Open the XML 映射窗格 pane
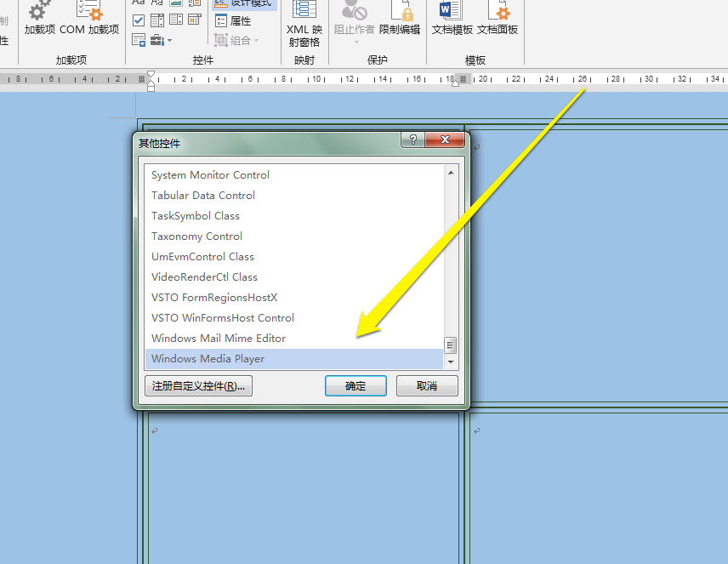728x564 pixels. tap(304, 24)
